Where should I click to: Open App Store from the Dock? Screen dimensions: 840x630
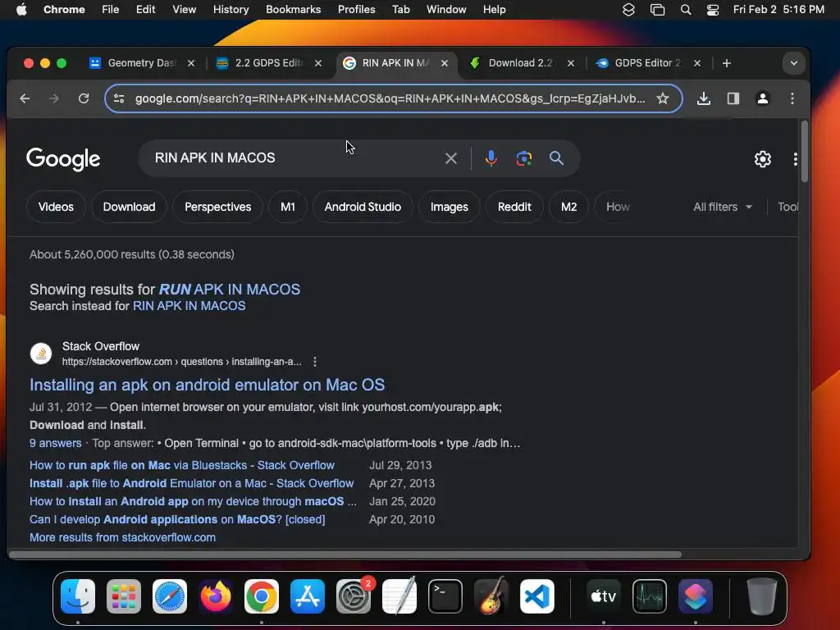308,596
